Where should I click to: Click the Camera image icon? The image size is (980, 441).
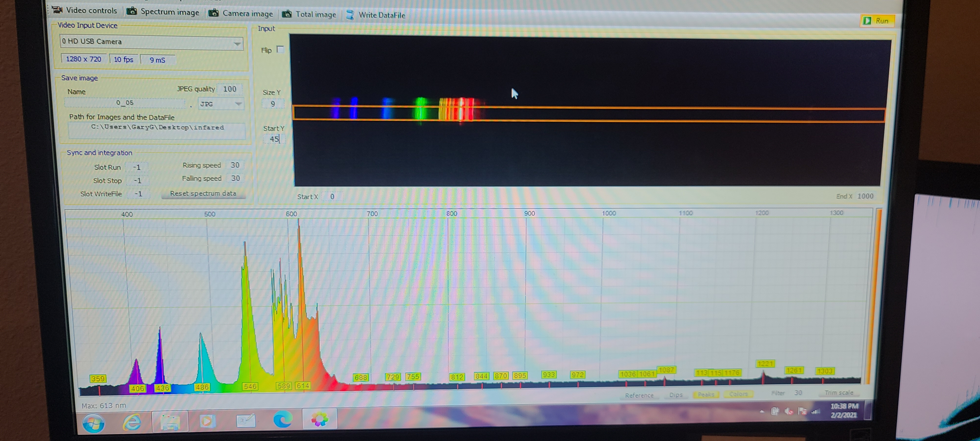point(214,13)
